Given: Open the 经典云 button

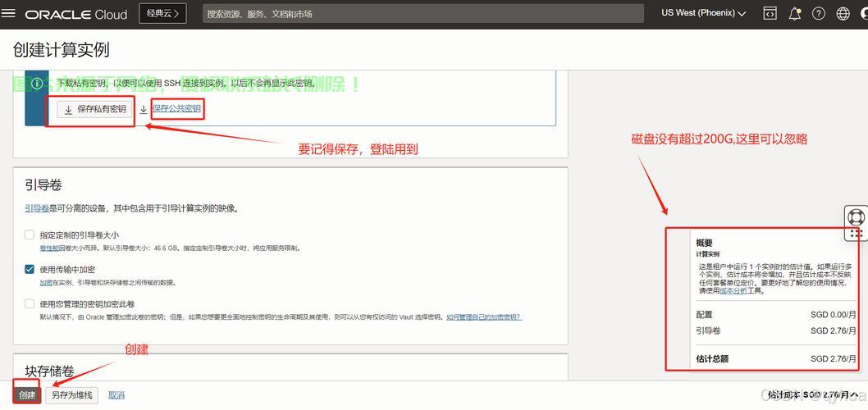Looking at the screenshot, I should (162, 14).
